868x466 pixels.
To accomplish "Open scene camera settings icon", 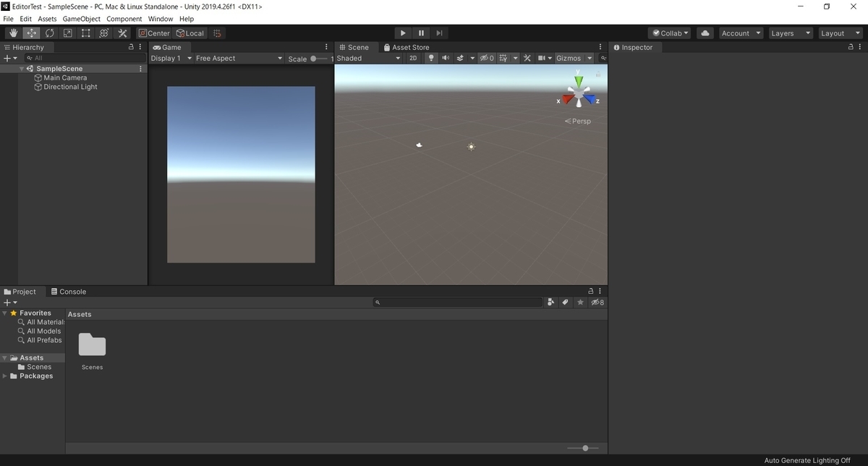I will (541, 58).
